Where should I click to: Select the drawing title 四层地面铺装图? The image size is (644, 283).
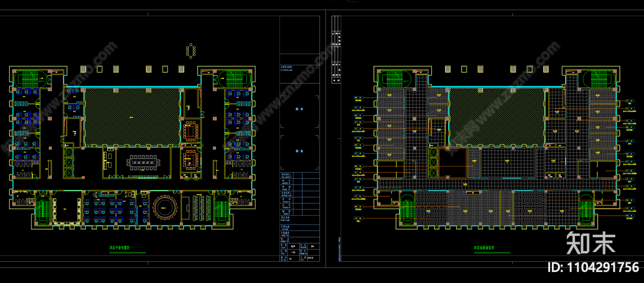[484, 248]
